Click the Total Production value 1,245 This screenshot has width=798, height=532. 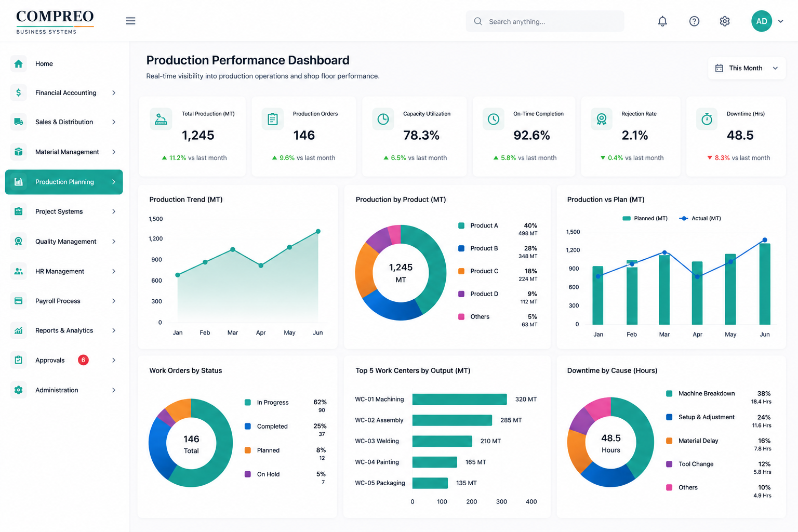click(198, 135)
